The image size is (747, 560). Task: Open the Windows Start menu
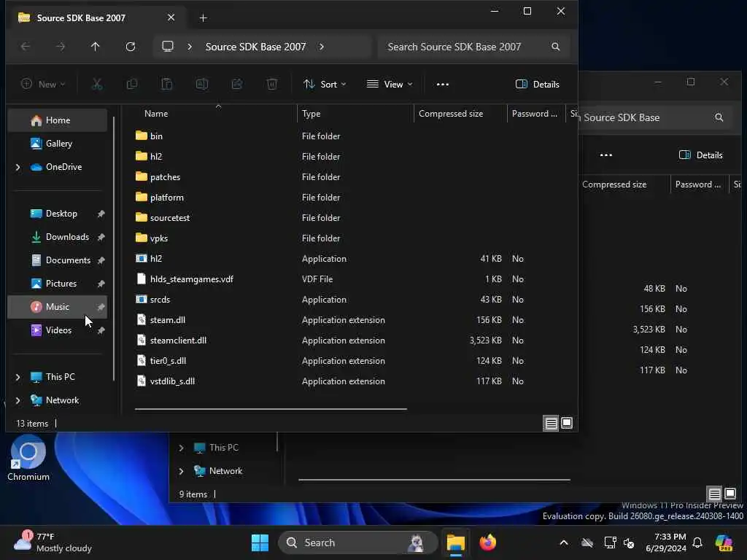[x=260, y=542]
